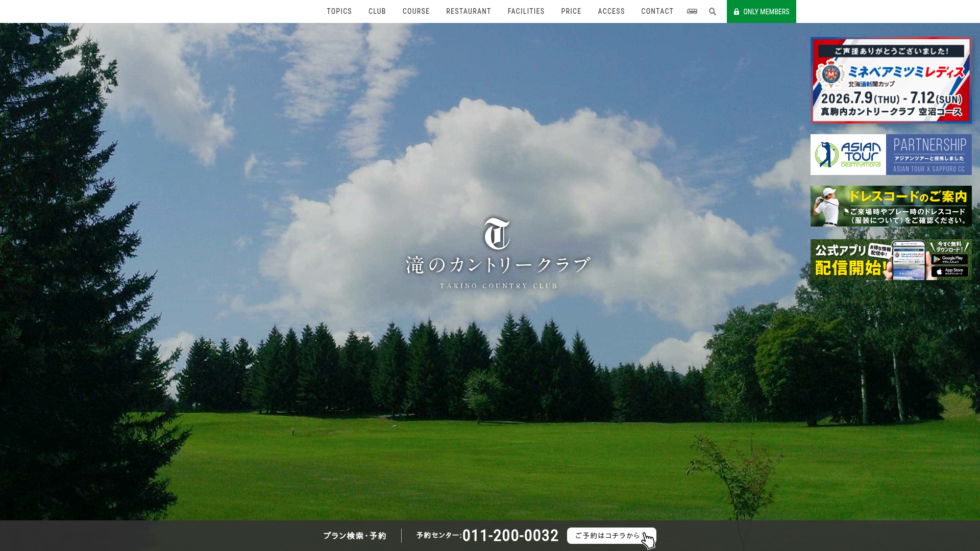Click the lock icon on ONLY MEMBERS
The image size is (980, 551).
click(737, 12)
